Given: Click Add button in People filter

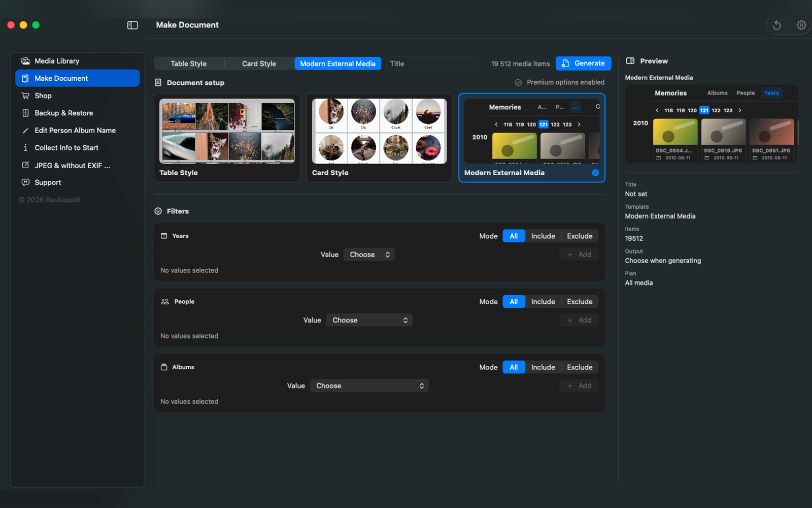Looking at the screenshot, I should (579, 320).
